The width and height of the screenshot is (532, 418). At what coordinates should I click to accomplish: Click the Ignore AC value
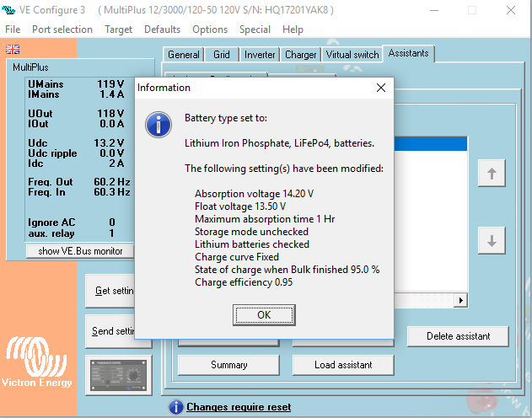coord(112,222)
